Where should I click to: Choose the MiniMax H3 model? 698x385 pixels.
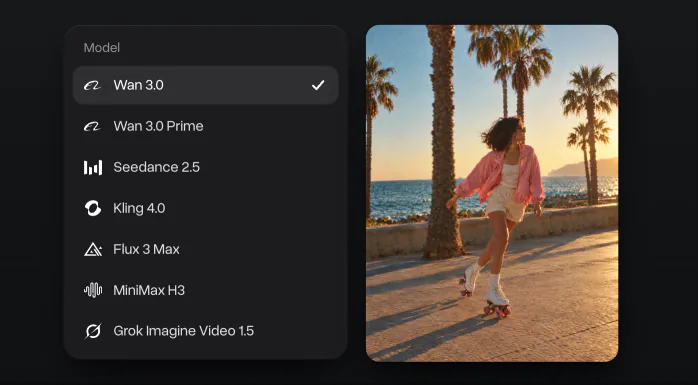point(206,290)
